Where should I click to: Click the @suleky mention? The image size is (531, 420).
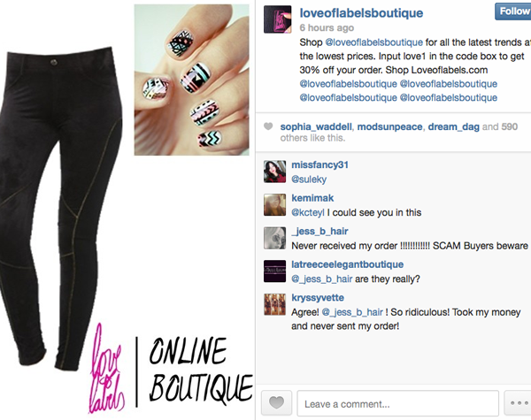tap(309, 179)
